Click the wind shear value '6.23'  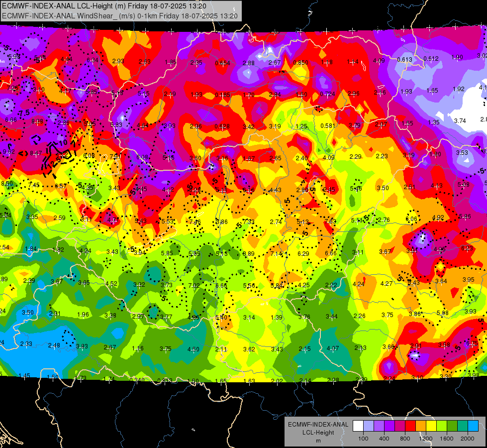tap(467, 248)
